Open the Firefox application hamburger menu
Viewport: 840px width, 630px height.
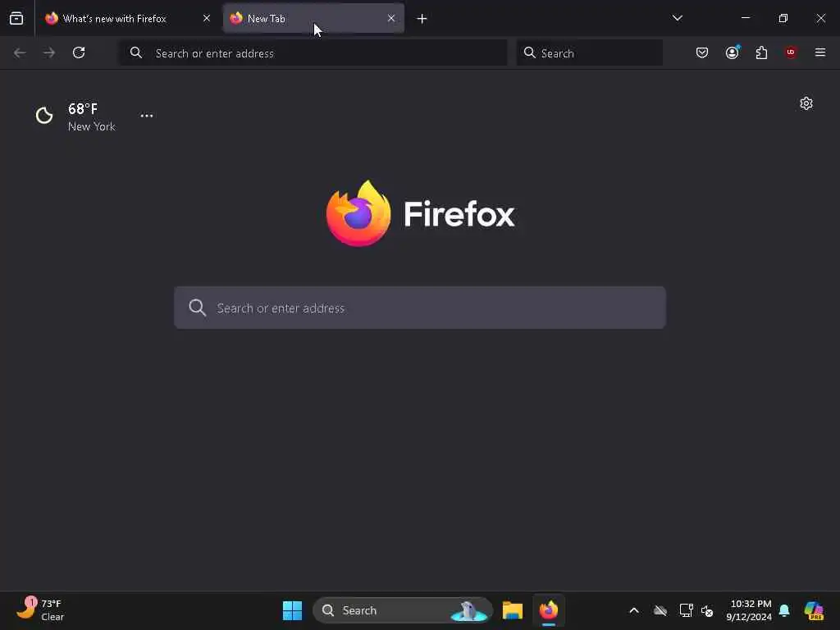click(x=820, y=52)
